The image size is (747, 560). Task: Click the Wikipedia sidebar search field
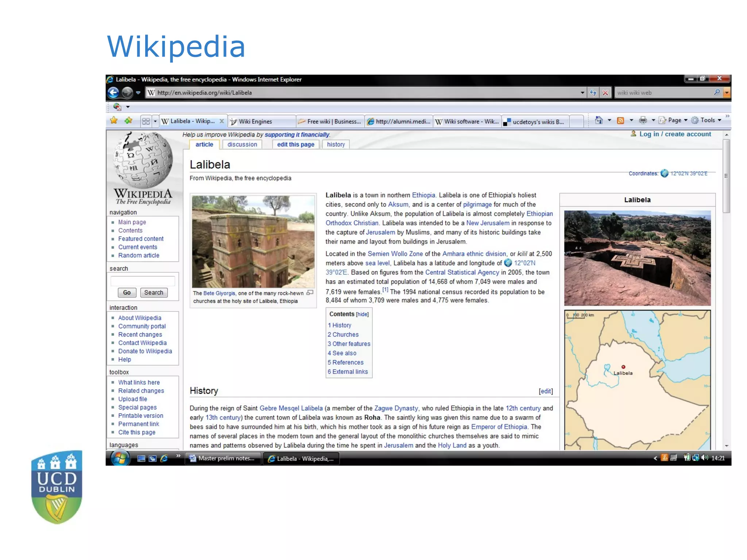(x=143, y=281)
